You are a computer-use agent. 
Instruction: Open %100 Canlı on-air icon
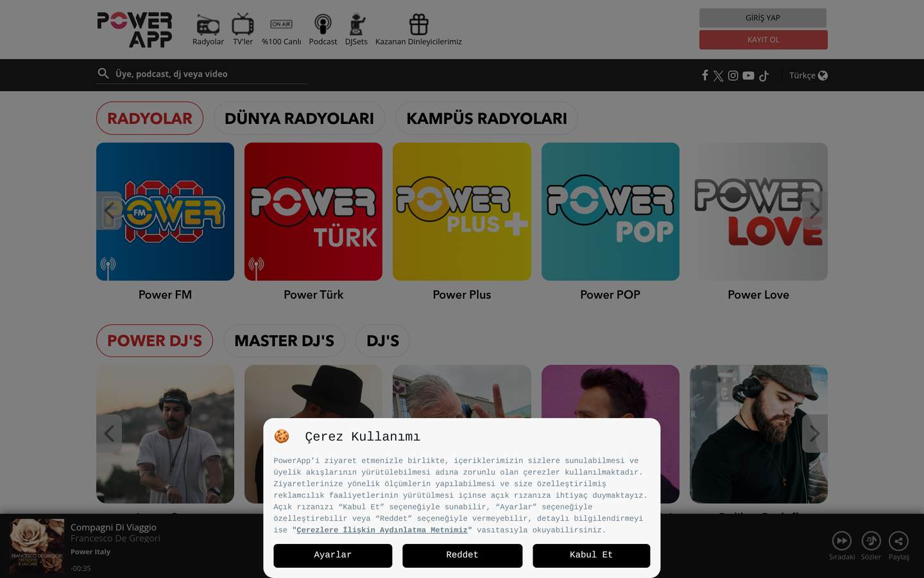point(281,24)
